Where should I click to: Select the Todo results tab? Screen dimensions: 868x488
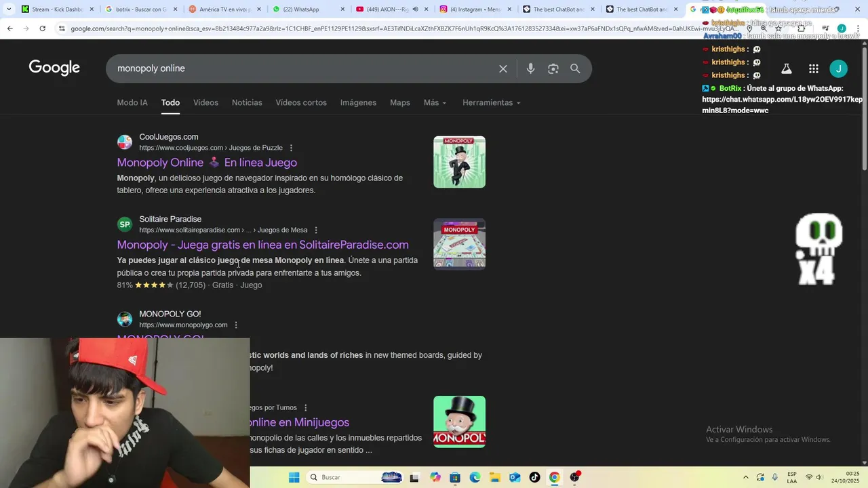(170, 102)
